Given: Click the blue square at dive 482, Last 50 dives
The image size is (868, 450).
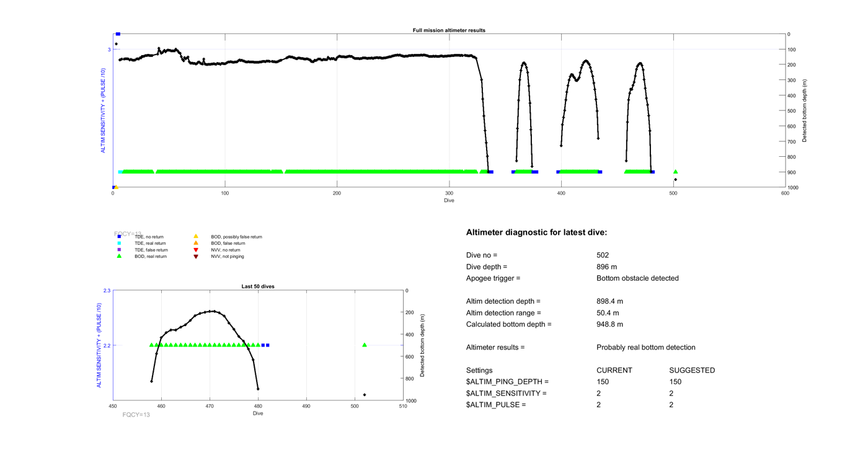Looking at the screenshot, I should tap(268, 345).
